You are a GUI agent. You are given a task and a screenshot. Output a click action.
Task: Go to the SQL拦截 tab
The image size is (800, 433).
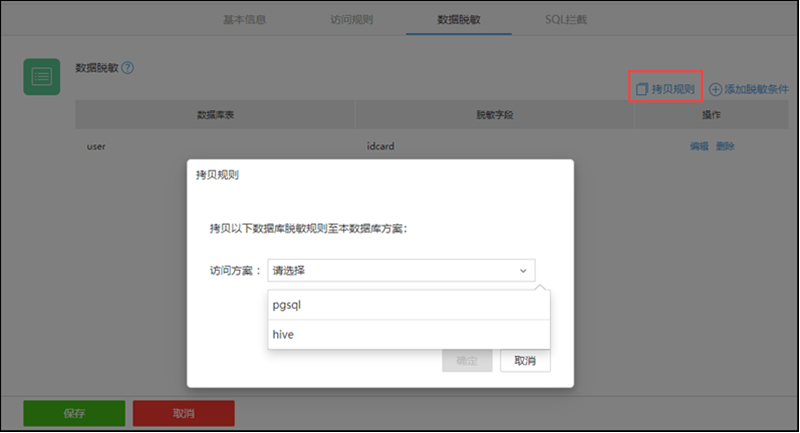pyautogui.click(x=566, y=19)
